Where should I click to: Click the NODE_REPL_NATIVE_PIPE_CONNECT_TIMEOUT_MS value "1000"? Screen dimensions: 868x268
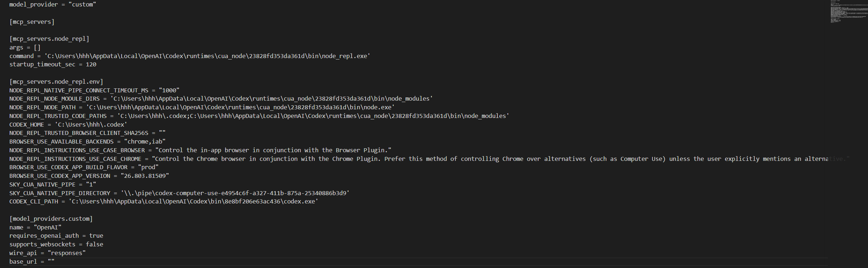[169, 90]
